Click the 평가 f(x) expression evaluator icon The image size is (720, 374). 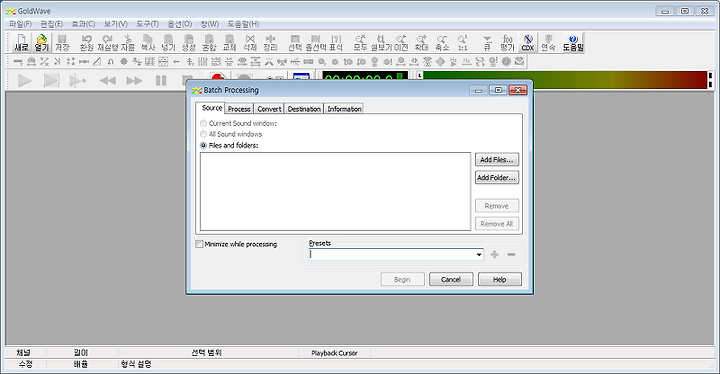pyautogui.click(x=507, y=43)
